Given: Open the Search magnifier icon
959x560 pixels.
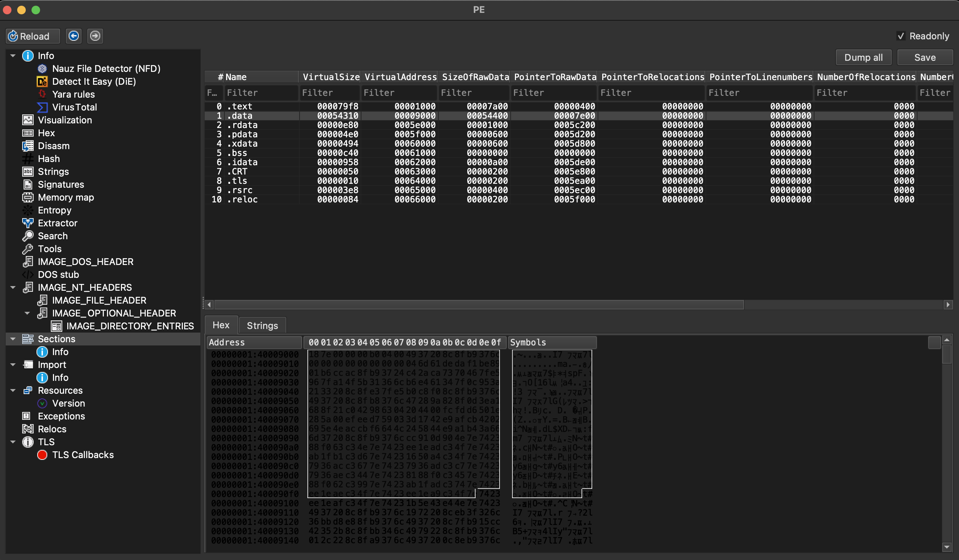Looking at the screenshot, I should click(28, 236).
